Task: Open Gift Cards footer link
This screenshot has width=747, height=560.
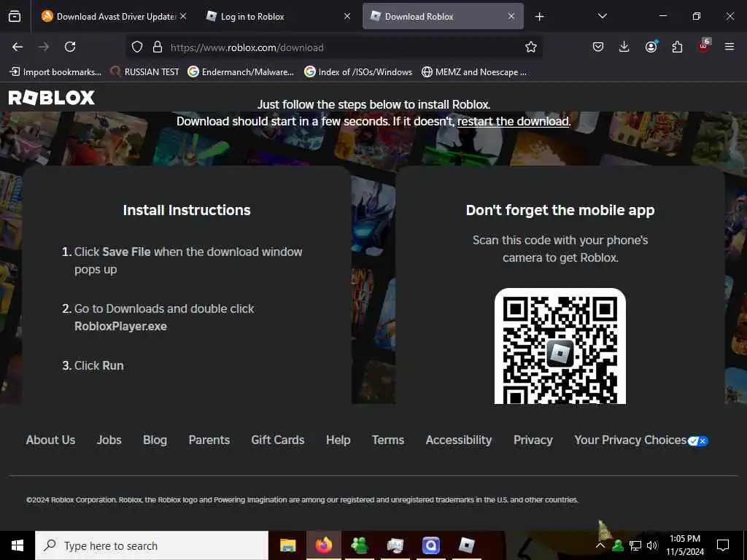Action: (x=278, y=440)
